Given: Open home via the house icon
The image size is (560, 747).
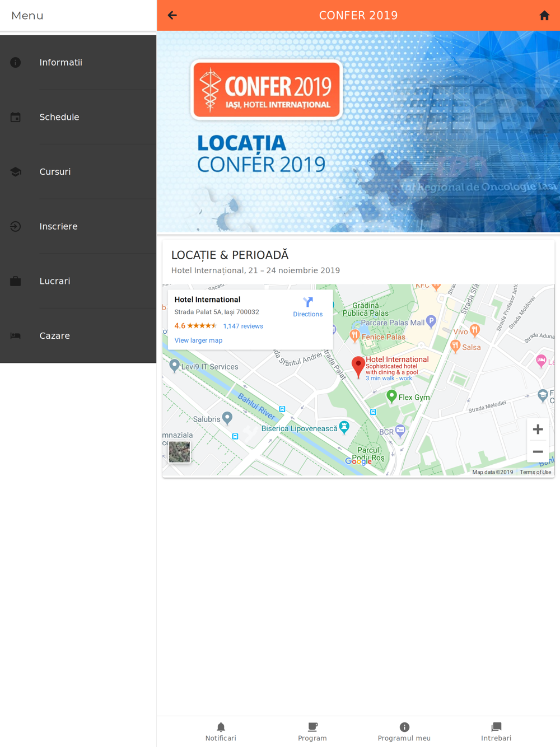Looking at the screenshot, I should (x=544, y=16).
